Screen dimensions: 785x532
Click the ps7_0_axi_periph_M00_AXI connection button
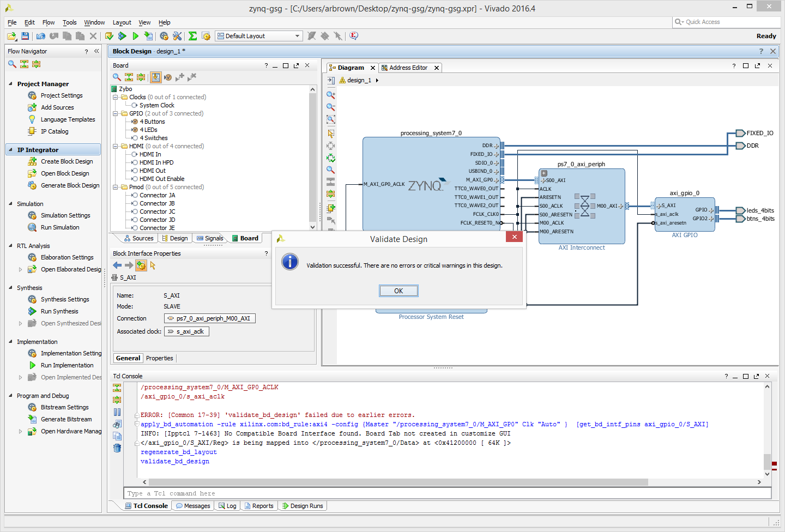(210, 318)
